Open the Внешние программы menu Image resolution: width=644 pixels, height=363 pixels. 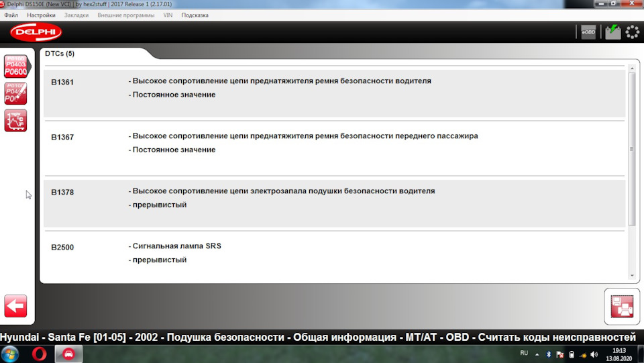125,15
